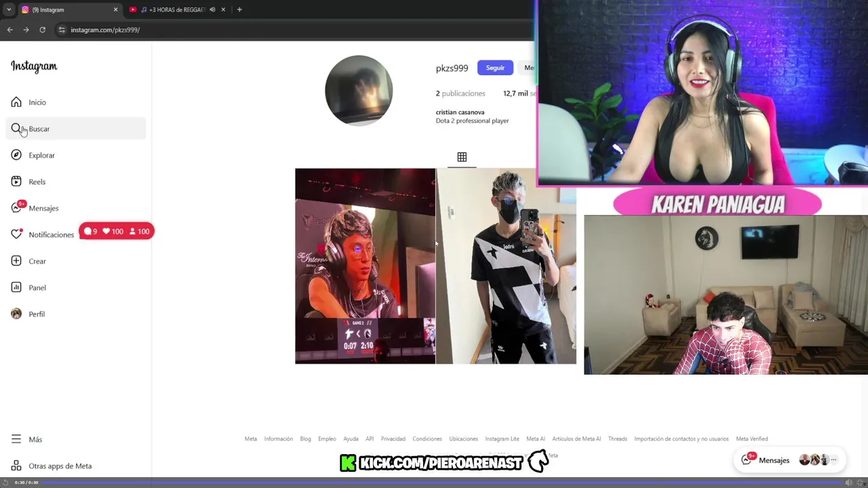Open the Meta Verified footer link
The width and height of the screenshot is (868, 488).
coord(752,439)
